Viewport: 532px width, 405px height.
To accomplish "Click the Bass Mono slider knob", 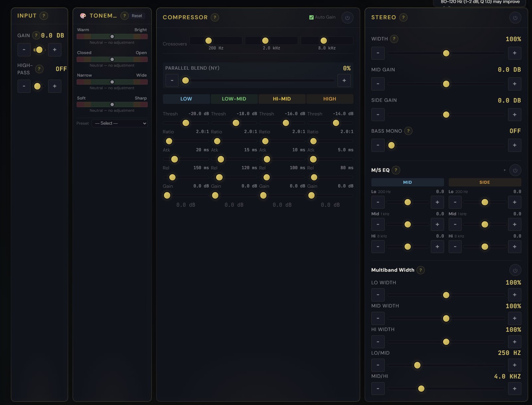I will click(x=391, y=145).
